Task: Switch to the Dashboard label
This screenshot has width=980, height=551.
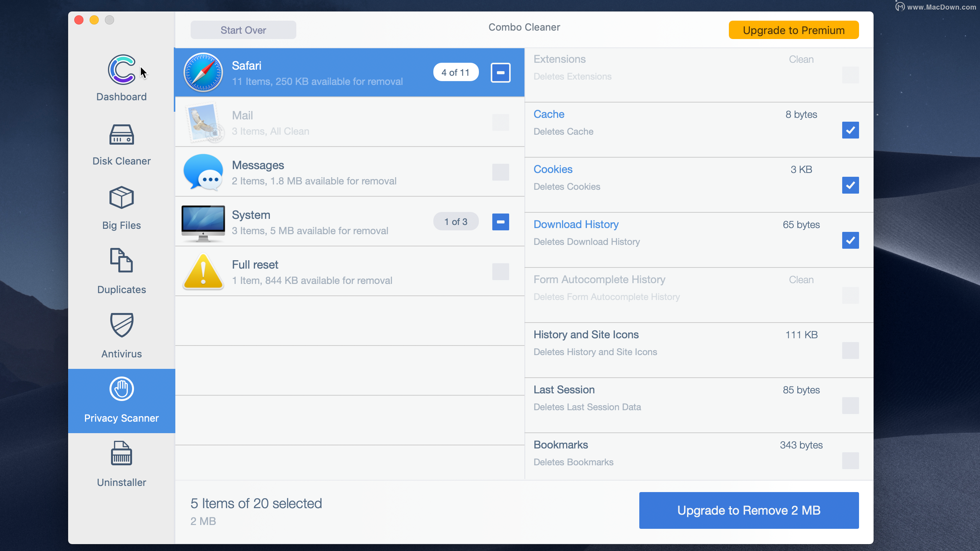Action: coord(122,97)
